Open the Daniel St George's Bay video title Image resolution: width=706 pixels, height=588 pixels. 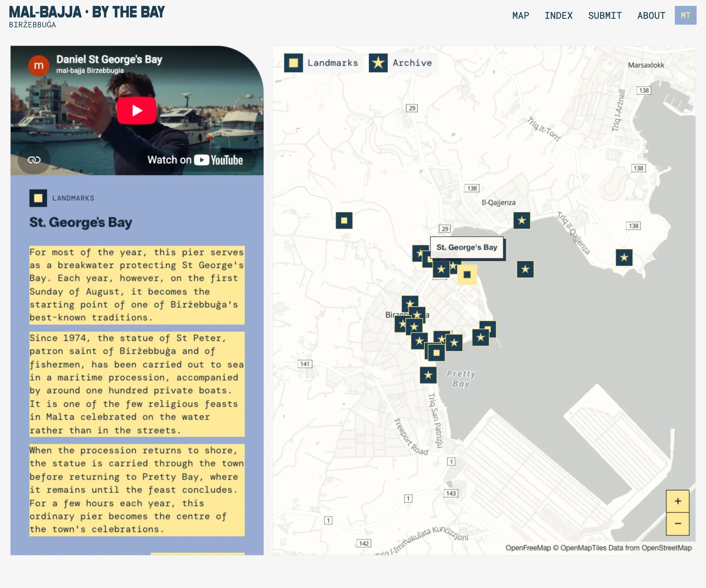(109, 59)
